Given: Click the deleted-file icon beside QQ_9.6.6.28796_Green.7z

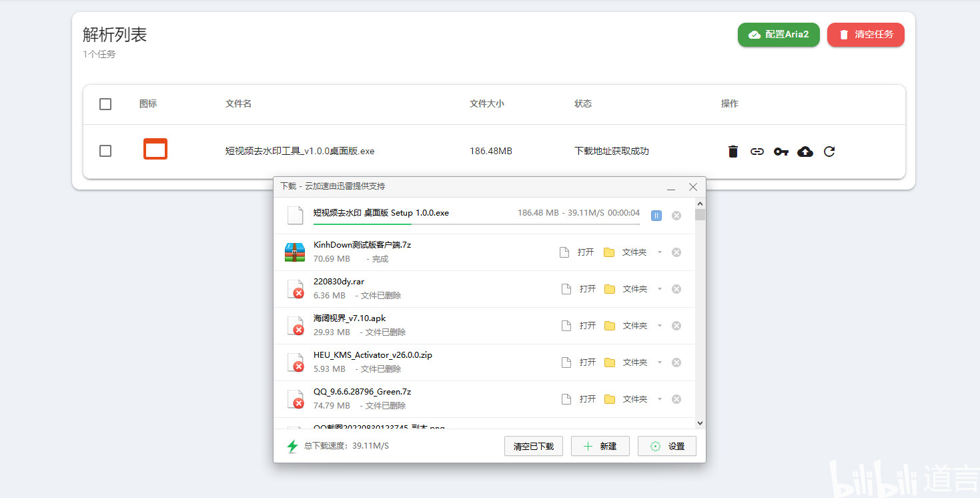Looking at the screenshot, I should [296, 399].
